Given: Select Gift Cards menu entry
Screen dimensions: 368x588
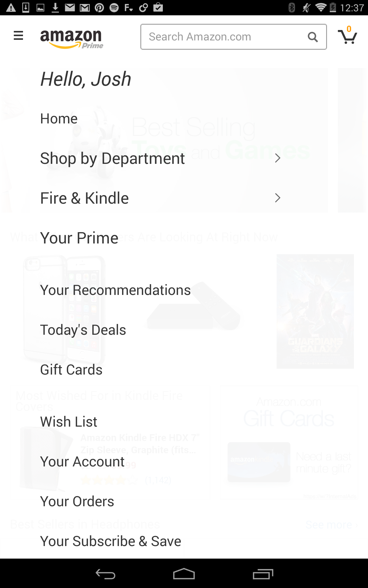Looking at the screenshot, I should (x=71, y=370).
